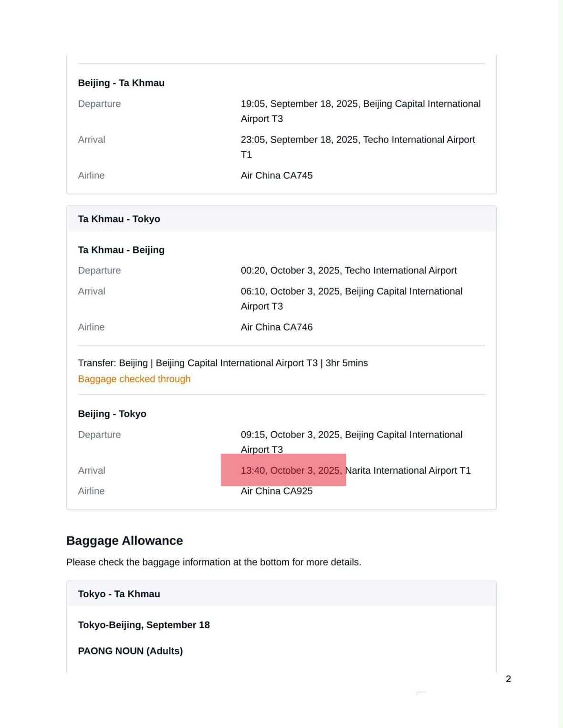Click the page number 2

coord(508,679)
